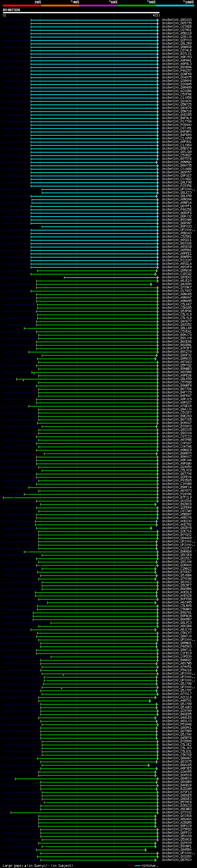Select the UniRef100_Q9XEK2 label
197x868 pixels.
click(x=177, y=277)
